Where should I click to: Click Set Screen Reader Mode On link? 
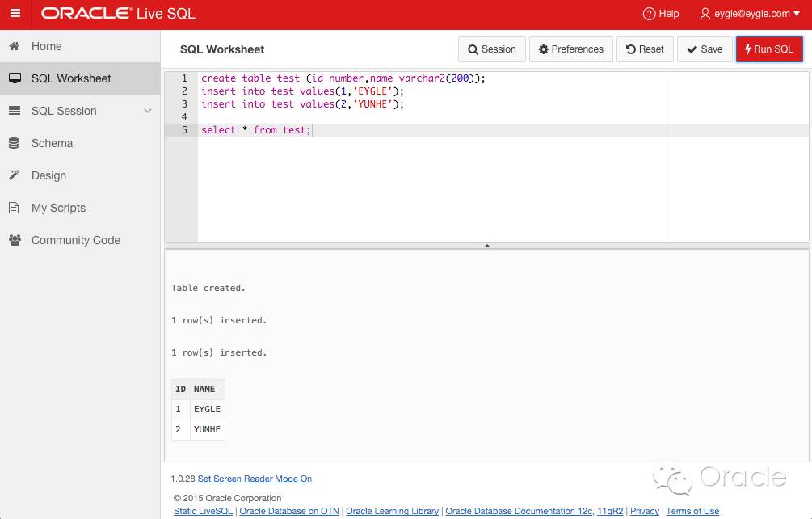point(255,479)
